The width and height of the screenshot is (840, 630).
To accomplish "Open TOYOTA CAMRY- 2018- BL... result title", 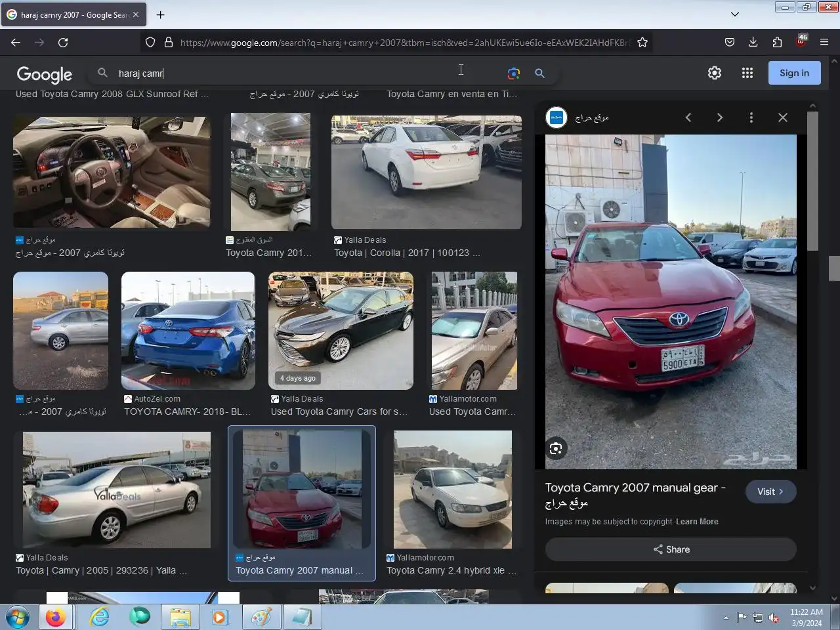I will (x=187, y=411).
